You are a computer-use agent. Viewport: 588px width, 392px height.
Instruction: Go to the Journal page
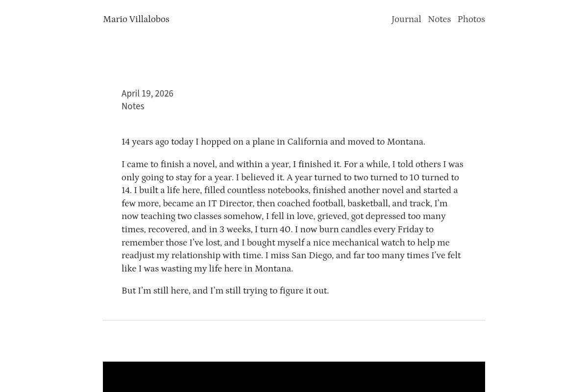coord(406,20)
